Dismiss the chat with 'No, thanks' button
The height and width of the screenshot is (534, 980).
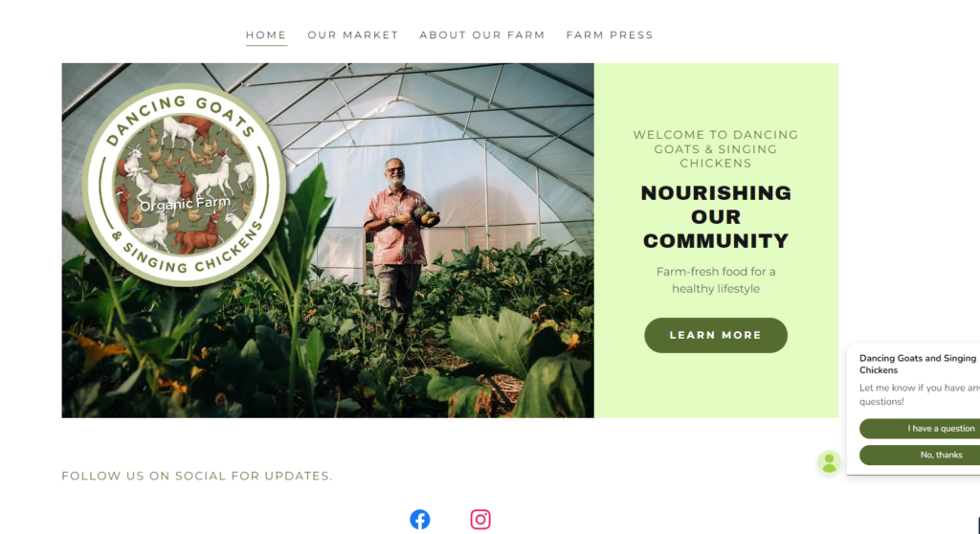tap(920, 455)
